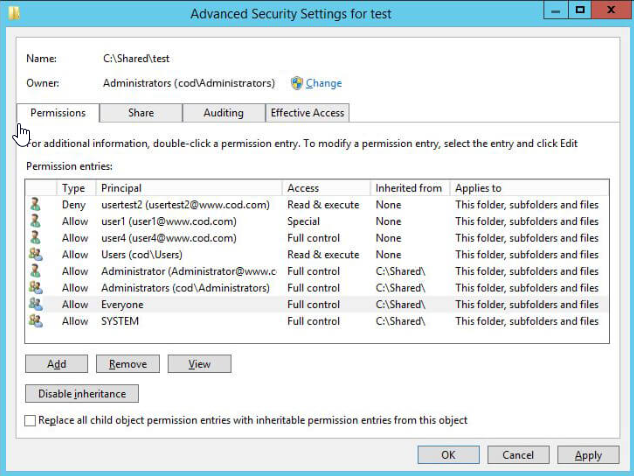Maximize the Advanced Security Settings window
Viewport: 634px width, 476px height.
coord(580,10)
